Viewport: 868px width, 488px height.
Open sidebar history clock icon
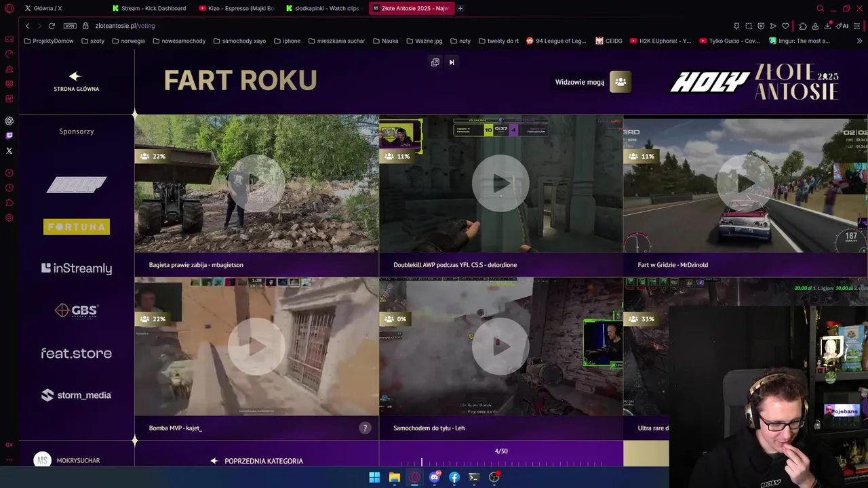tap(9, 188)
